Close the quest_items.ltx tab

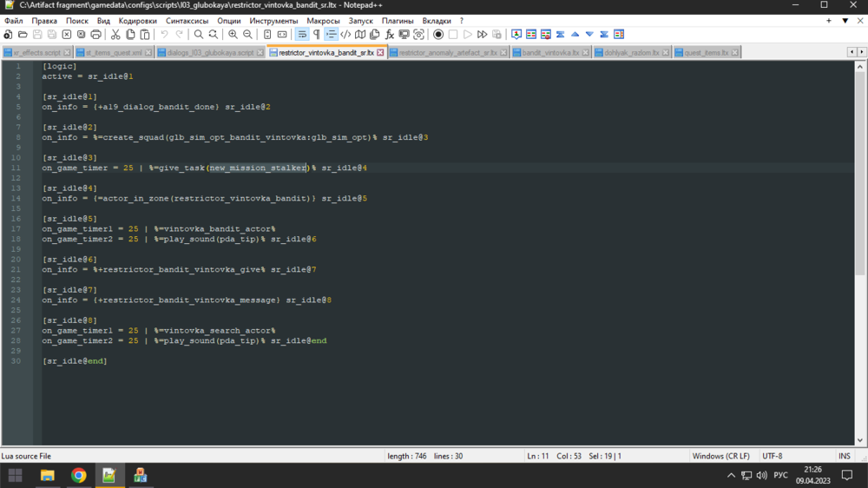tap(734, 53)
